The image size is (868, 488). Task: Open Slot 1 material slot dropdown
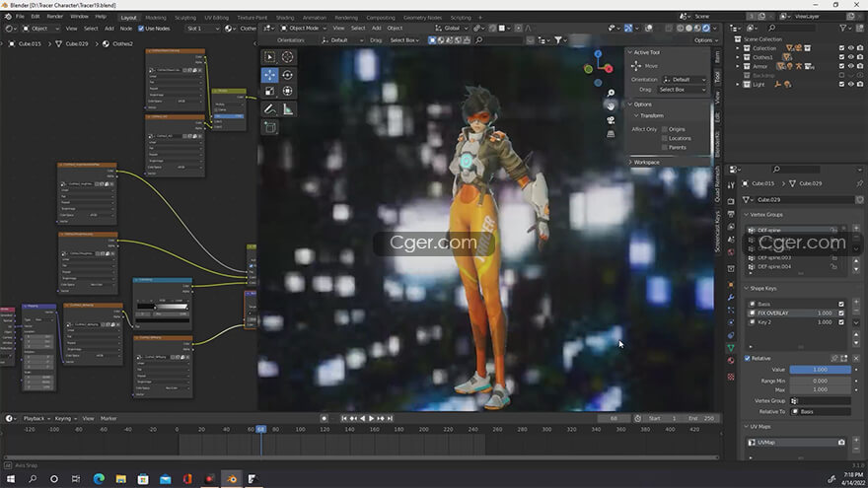202,29
